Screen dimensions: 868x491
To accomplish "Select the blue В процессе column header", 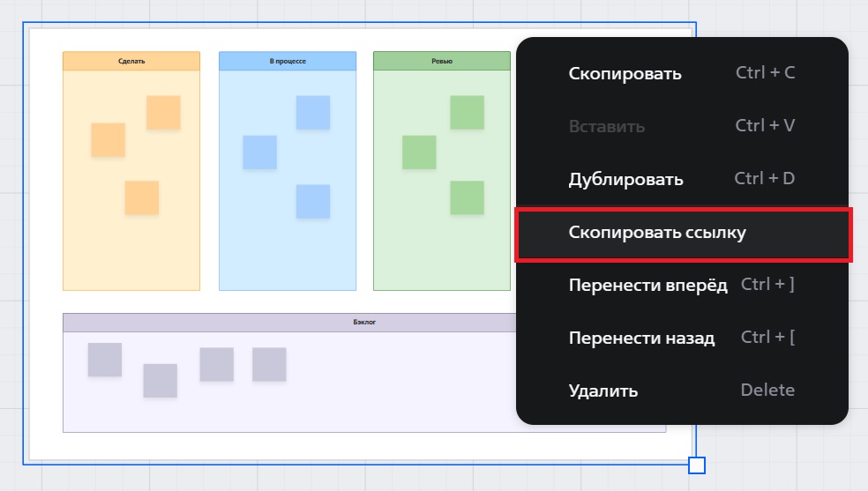I will (x=288, y=61).
